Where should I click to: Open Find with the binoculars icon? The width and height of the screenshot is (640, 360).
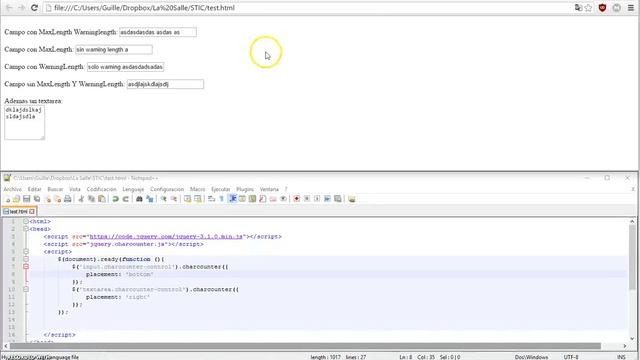coord(139,199)
